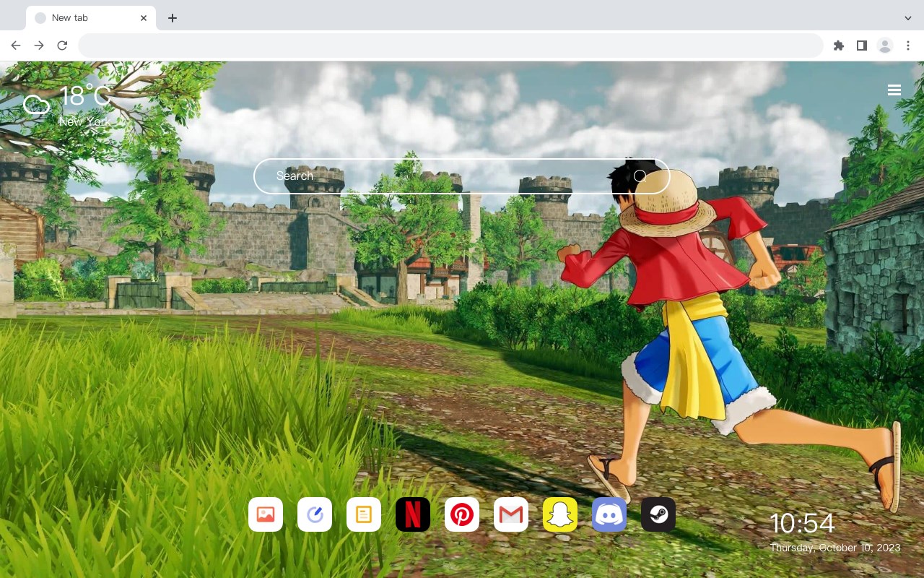Open the hamburger menu on the page
Image resolution: width=924 pixels, height=578 pixels.
(x=894, y=90)
